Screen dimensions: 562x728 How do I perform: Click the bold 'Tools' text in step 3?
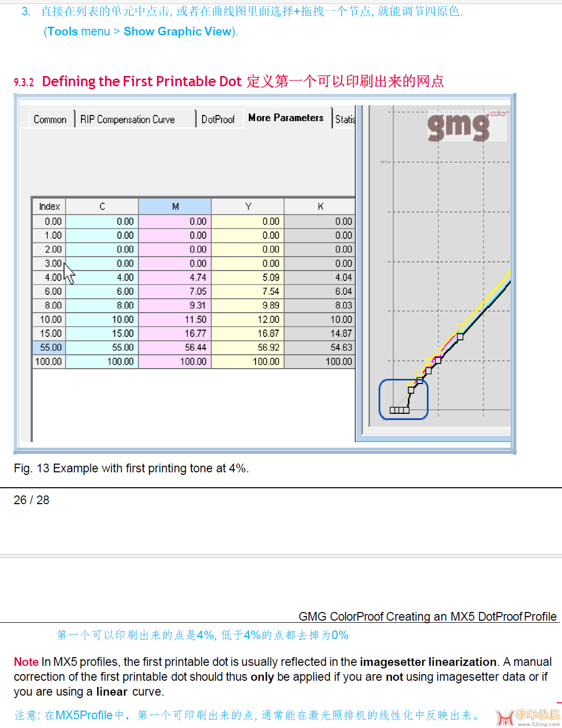pos(63,31)
